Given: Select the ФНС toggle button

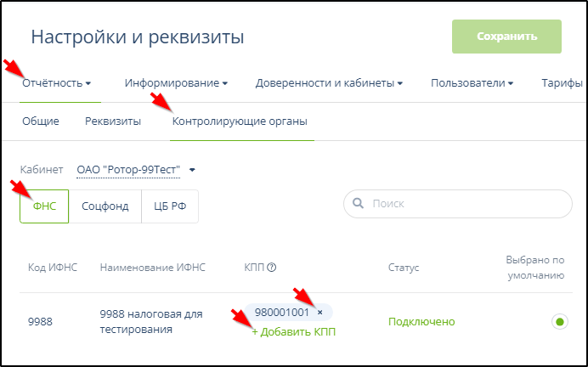Looking at the screenshot, I should [x=44, y=206].
